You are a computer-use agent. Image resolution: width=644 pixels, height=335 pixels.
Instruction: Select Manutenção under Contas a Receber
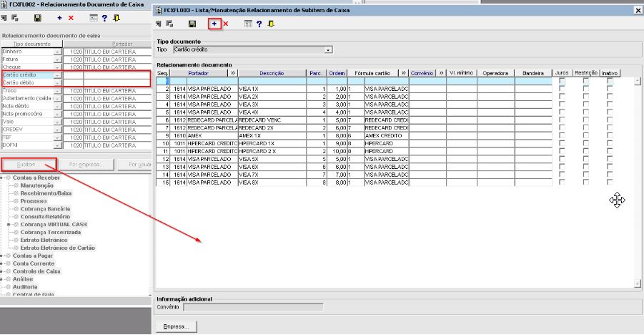[x=37, y=185]
